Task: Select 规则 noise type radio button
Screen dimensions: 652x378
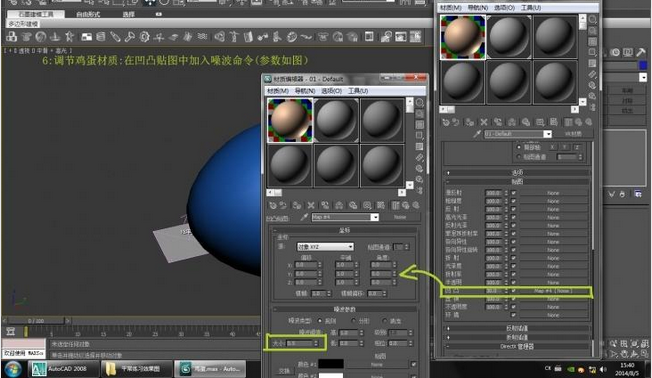Action: click(x=319, y=321)
